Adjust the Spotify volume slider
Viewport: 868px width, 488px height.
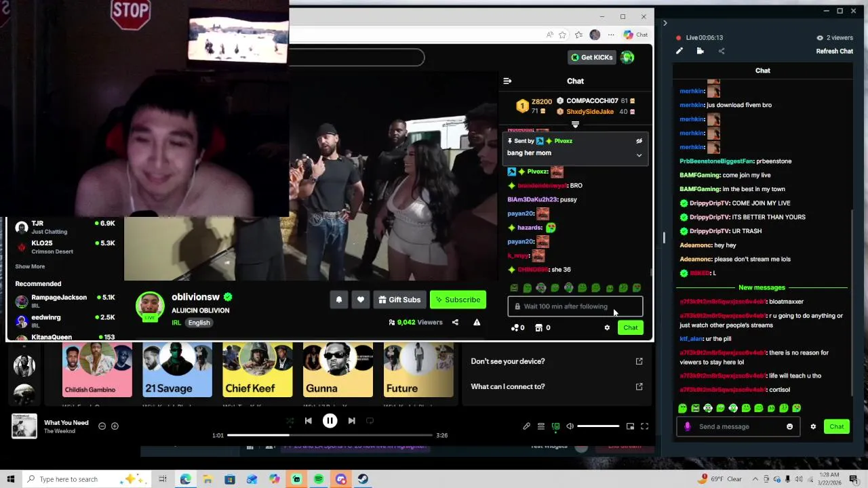click(598, 426)
